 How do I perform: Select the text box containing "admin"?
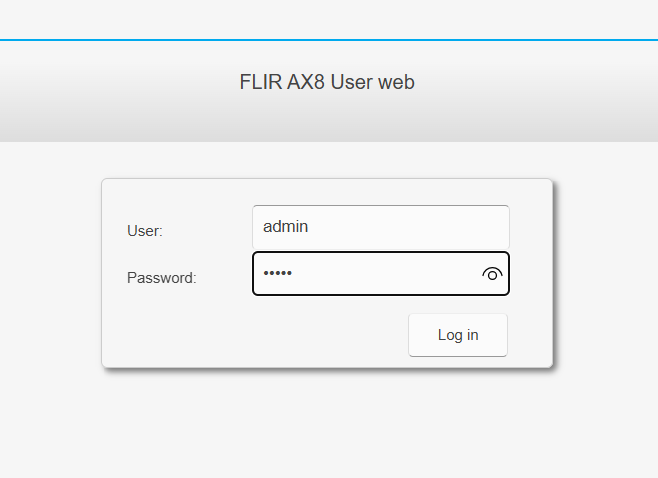pyautogui.click(x=380, y=227)
